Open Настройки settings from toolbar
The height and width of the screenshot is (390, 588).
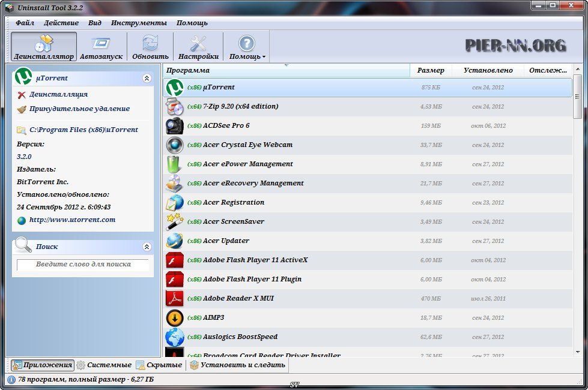coord(198,46)
